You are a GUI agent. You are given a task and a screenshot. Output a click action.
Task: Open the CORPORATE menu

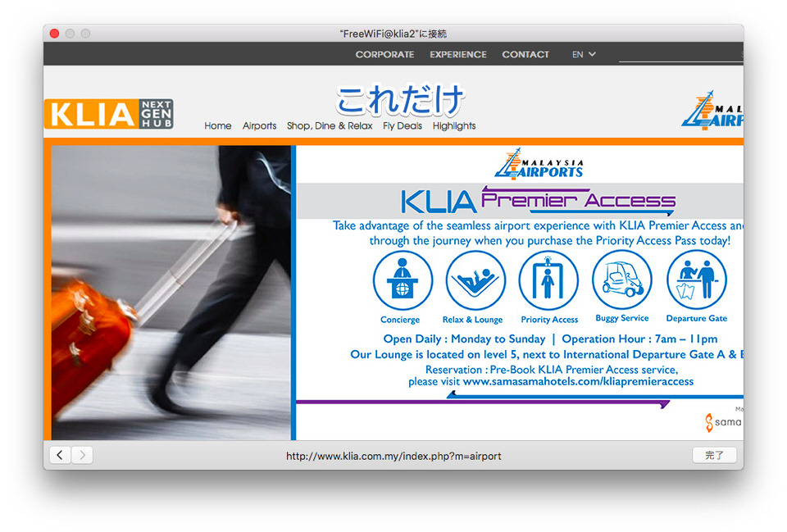pyautogui.click(x=384, y=54)
